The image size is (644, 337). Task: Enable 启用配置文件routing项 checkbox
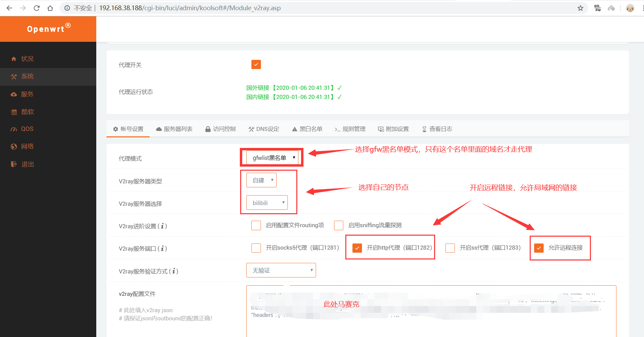[x=256, y=225]
